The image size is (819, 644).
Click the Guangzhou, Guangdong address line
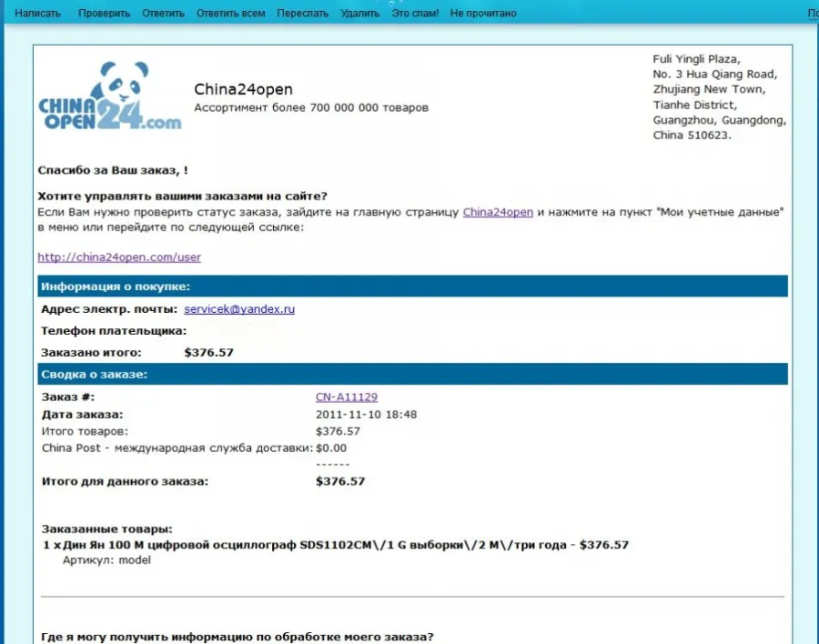pos(719,120)
